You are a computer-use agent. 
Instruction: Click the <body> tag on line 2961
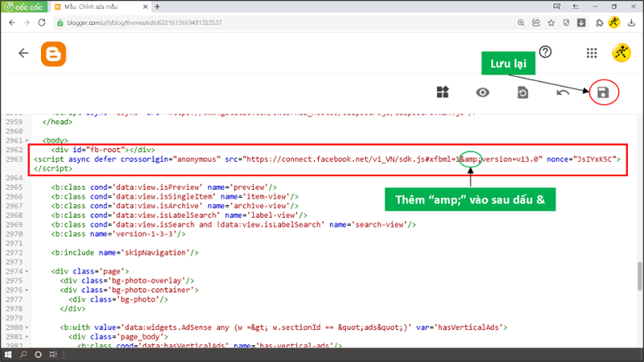tap(55, 140)
